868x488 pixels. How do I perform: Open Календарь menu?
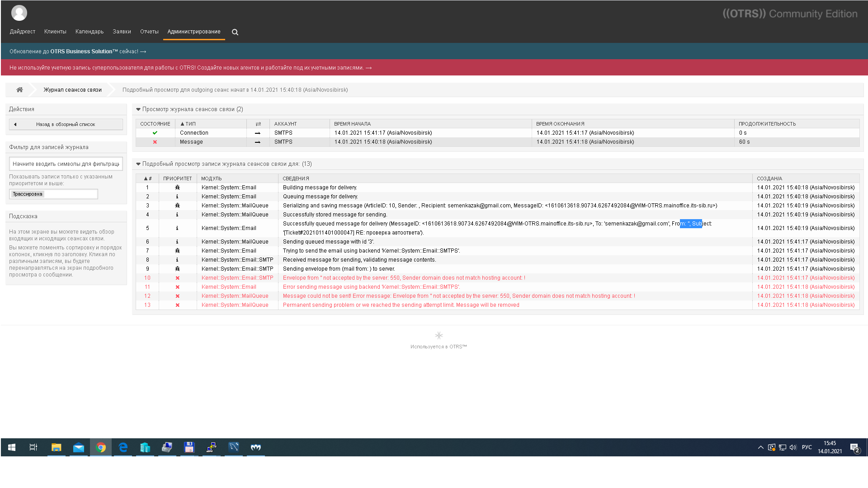[90, 32]
